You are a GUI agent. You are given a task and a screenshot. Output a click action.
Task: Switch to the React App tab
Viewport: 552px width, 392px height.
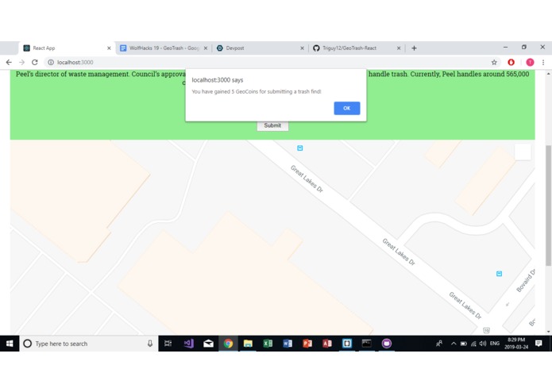point(65,48)
